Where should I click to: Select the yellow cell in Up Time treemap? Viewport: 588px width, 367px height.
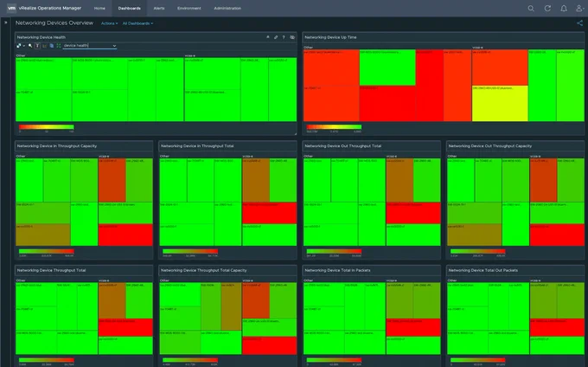(x=500, y=104)
